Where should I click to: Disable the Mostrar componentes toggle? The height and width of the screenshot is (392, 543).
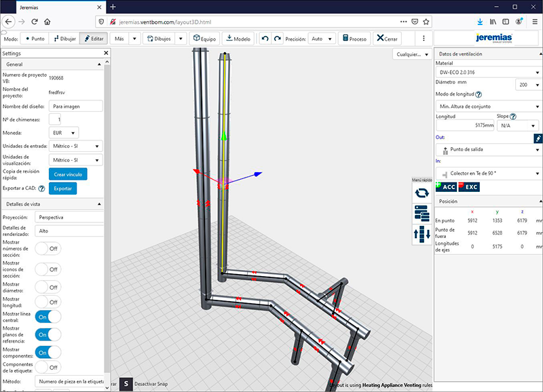point(48,351)
